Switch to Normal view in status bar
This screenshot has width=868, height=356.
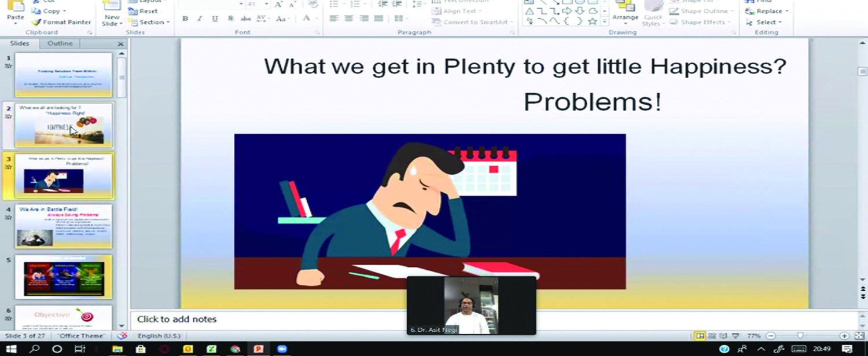[700, 336]
